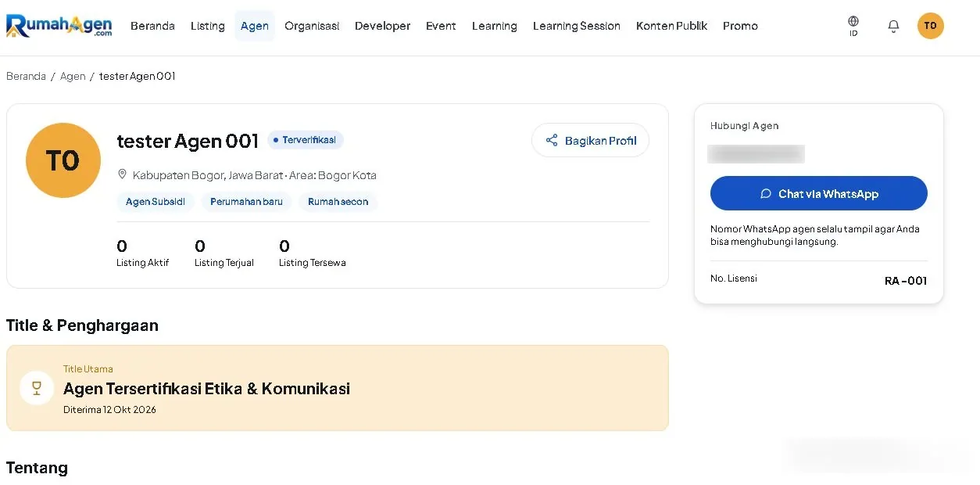The image size is (980, 485).
Task: Click the Bagikan Profil button
Action: [x=590, y=141]
